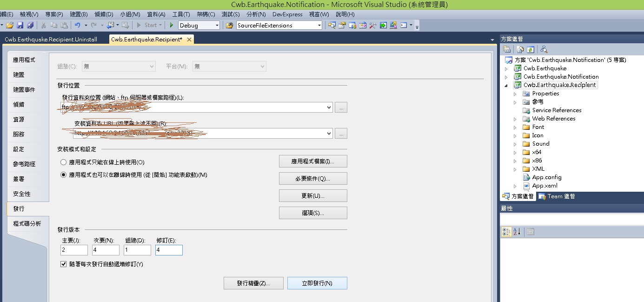644x302 pixels.
Task: Click the Undo arrow icon
Action: click(78, 25)
